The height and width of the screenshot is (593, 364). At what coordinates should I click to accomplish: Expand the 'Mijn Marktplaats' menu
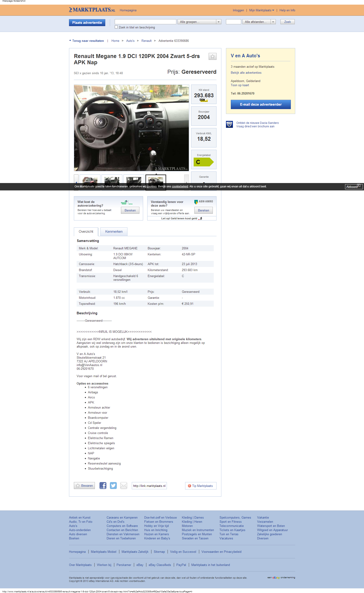click(x=262, y=10)
